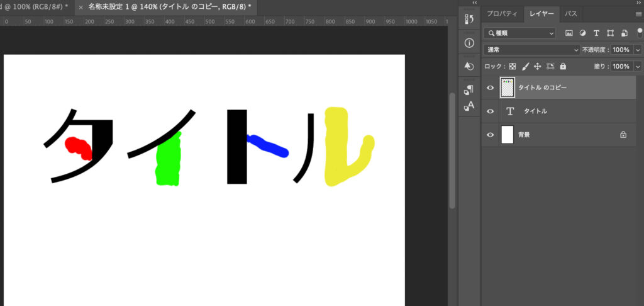Open the 種類 filter type dropdown
Image resolution: width=644 pixels, height=306 pixels.
coord(521,33)
